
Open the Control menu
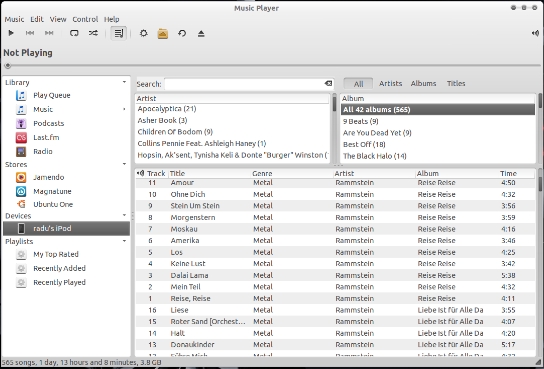[x=85, y=19]
